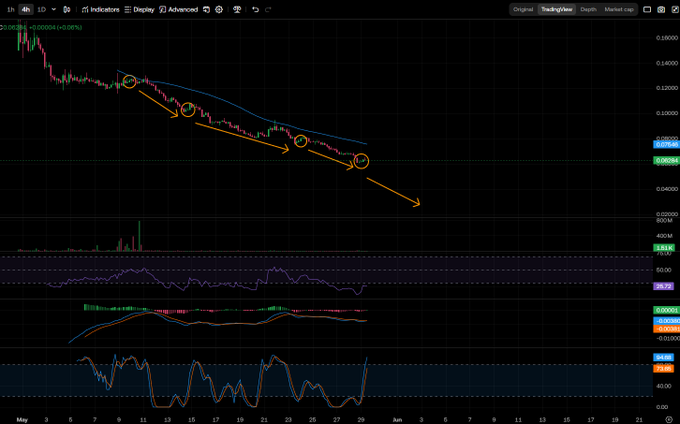Click the 29 date label on time axis
680x424 pixels.
pyautogui.click(x=361, y=420)
